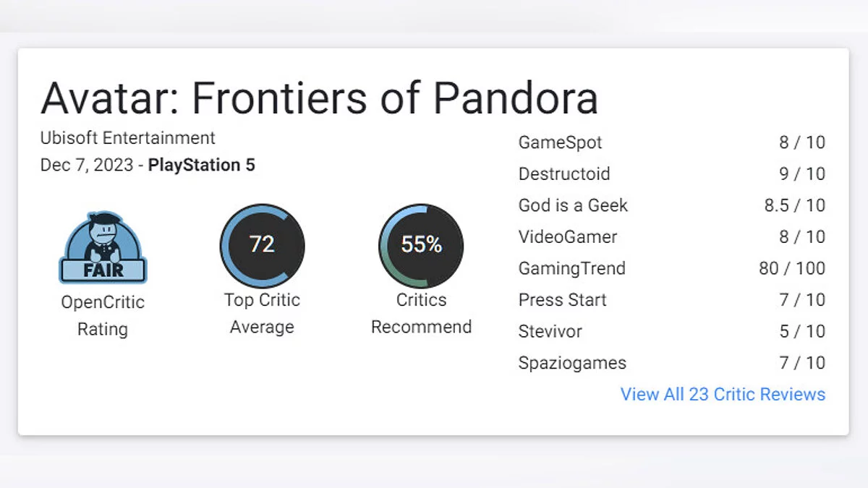
Task: Click the Avatar: Frontiers of Pandora title
Action: (319, 98)
